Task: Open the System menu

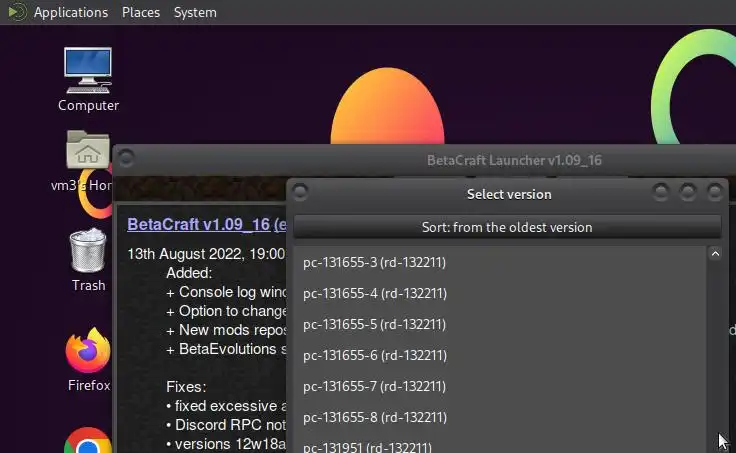Action: click(195, 12)
